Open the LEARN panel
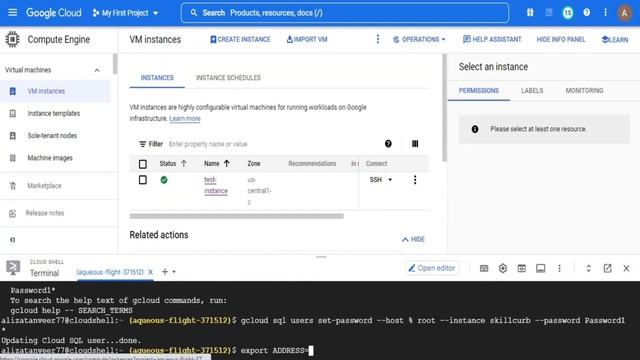640x360 pixels. pyautogui.click(x=615, y=40)
